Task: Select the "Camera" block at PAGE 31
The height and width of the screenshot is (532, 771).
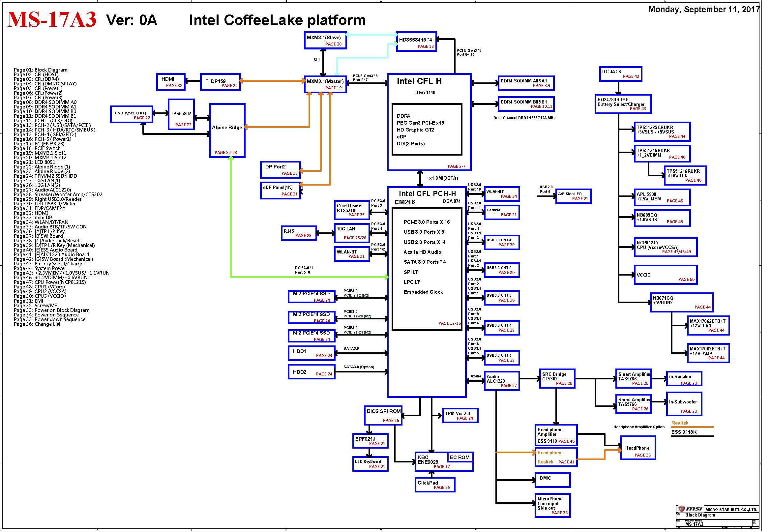Action: 502,212
